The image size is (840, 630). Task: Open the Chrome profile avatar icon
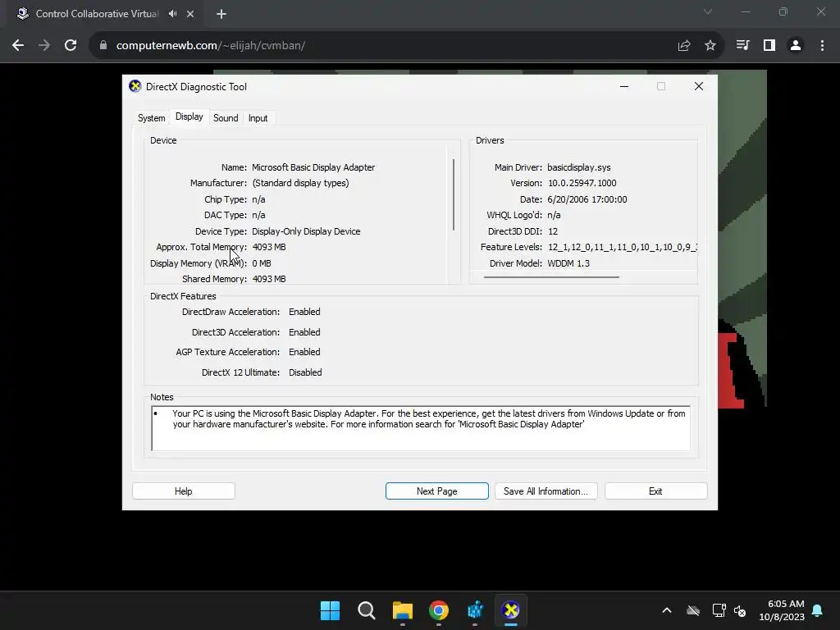tap(796, 46)
